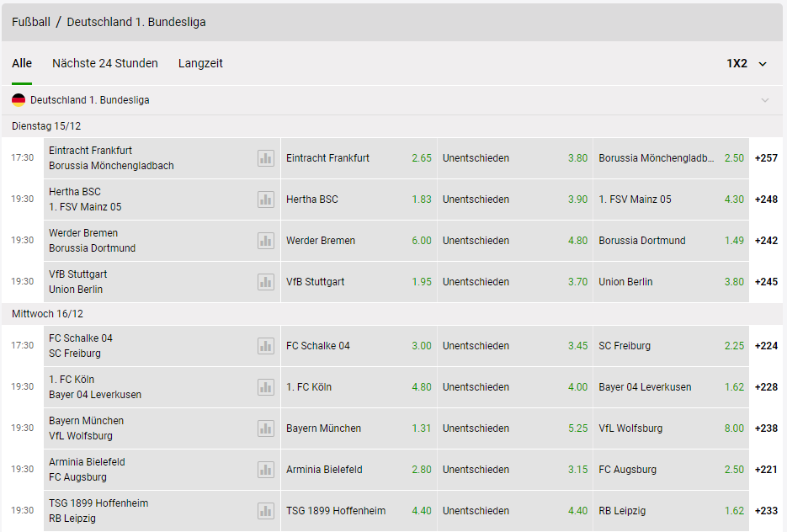Pick Unentschieden 4.40 for Hoffenheim vs Leipzig
Viewport: 787px width, 532px height.
[x=514, y=511]
